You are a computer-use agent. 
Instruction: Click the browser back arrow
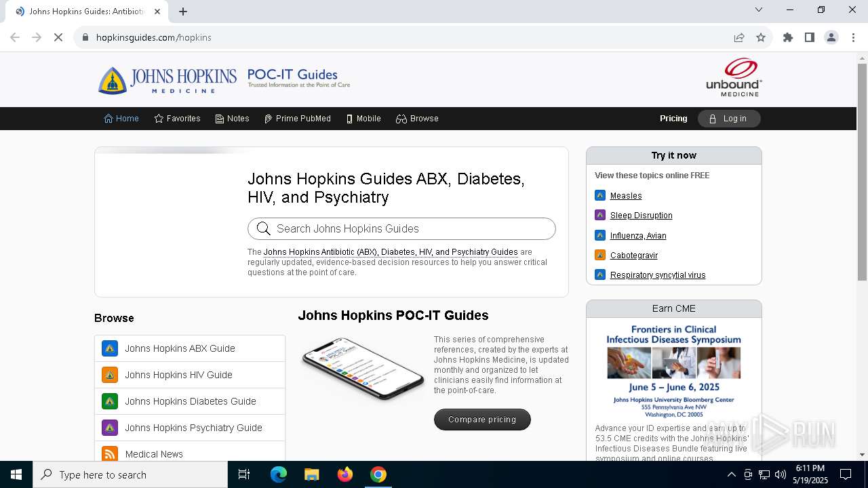[x=15, y=37]
